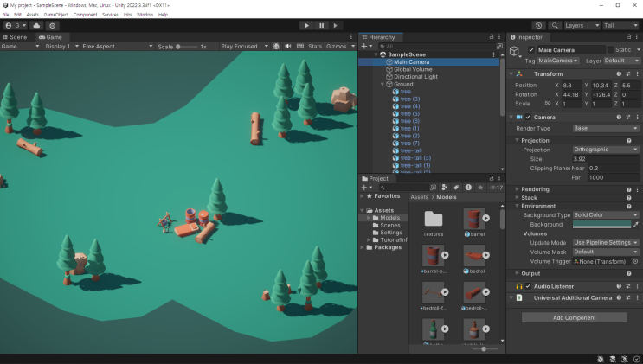Viewport: 643px width, 364px height.
Task: Click the Step frame button
Action: (336, 26)
